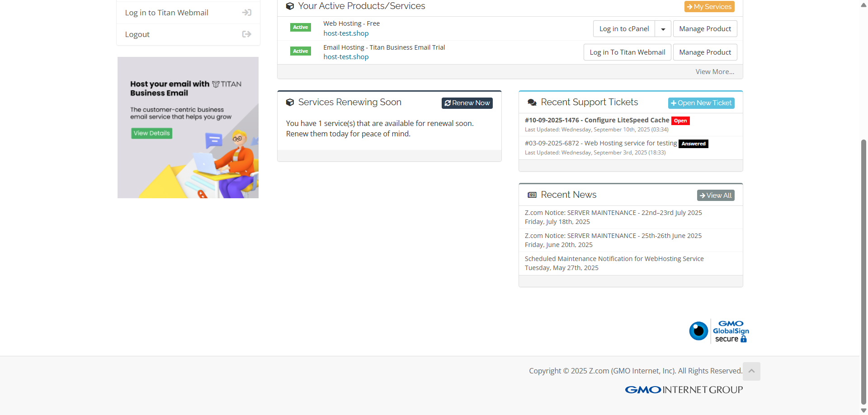This screenshot has width=868, height=415.
Task: Open host-test.shop link under Web Hosting
Action: (x=346, y=33)
